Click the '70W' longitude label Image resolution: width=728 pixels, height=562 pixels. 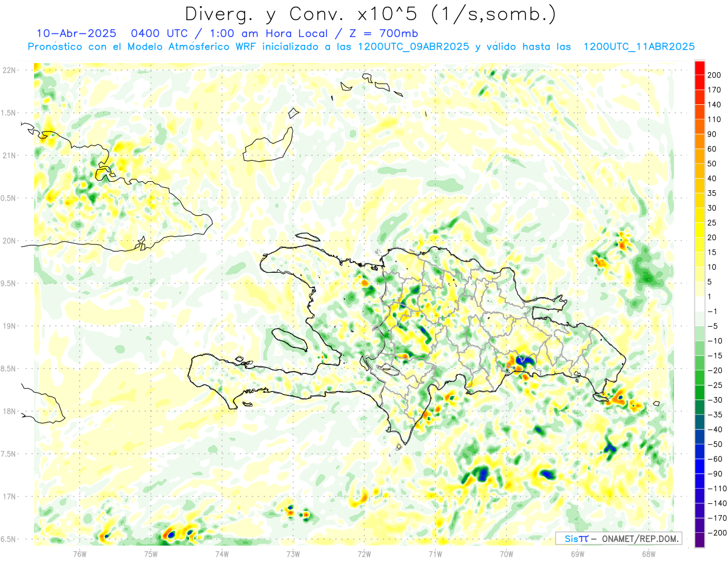507,554
